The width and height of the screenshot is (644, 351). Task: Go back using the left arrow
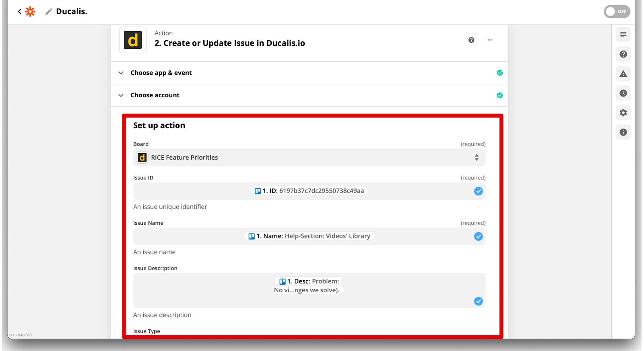(x=19, y=12)
